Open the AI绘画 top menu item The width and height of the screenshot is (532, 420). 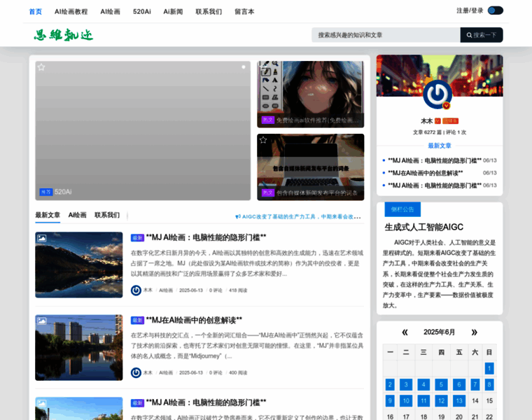coord(111,11)
